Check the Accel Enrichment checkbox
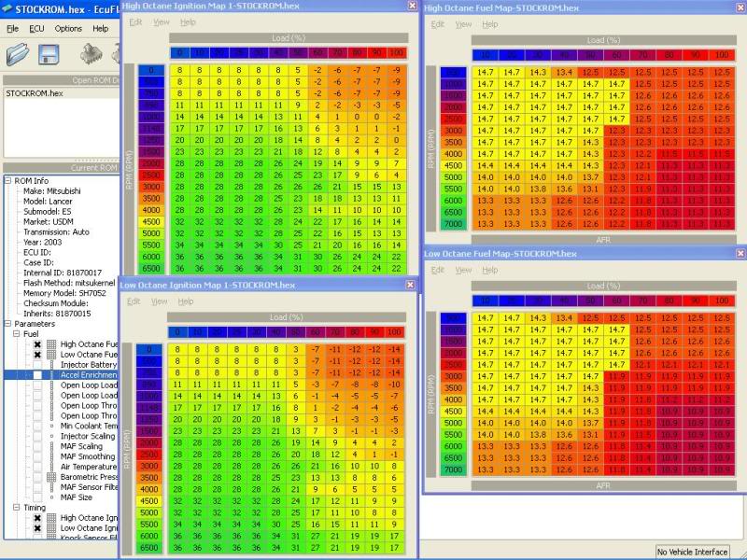Image resolution: width=747 pixels, height=560 pixels. [x=37, y=375]
